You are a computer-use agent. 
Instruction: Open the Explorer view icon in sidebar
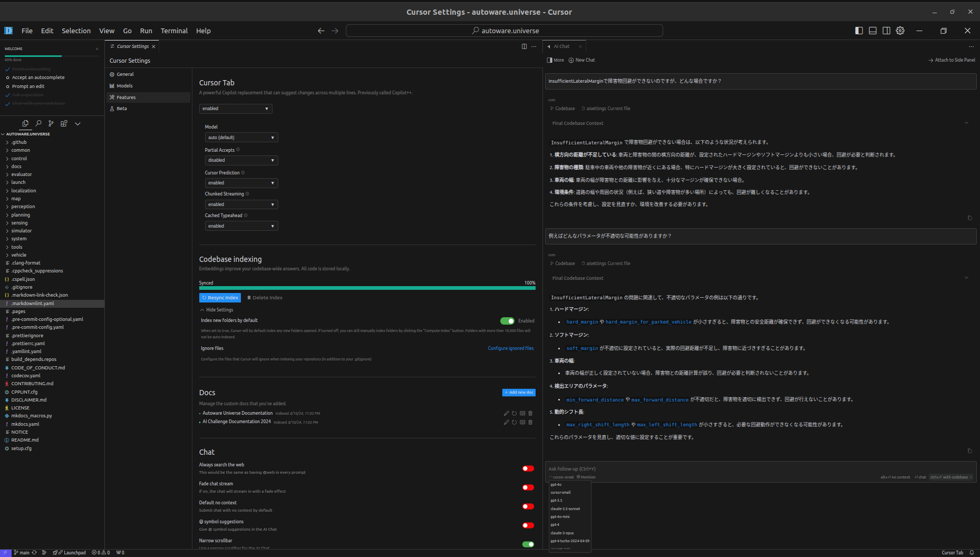tap(25, 123)
